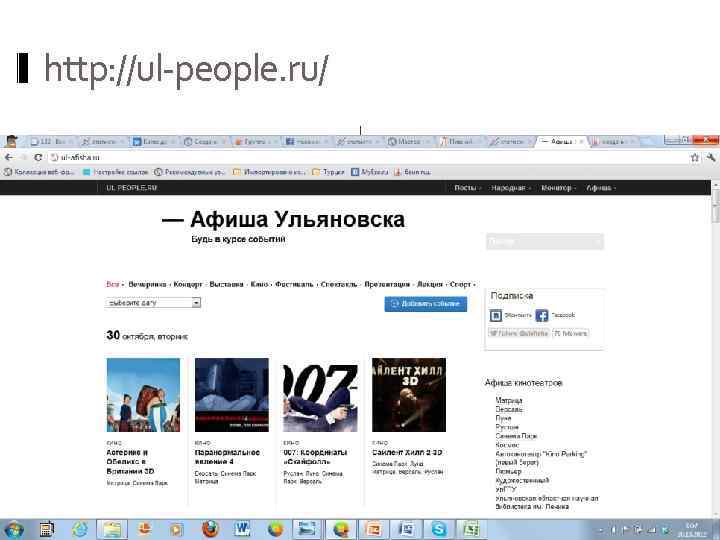Image resolution: width=720 pixels, height=540 pixels.
Task: Open the Афиша dropdown menu
Action: coord(601,188)
